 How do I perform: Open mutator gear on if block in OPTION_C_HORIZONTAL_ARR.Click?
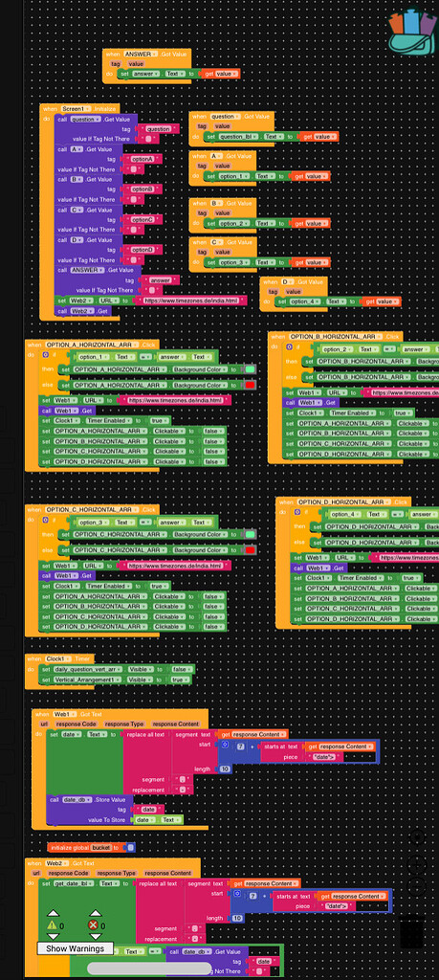click(46, 520)
